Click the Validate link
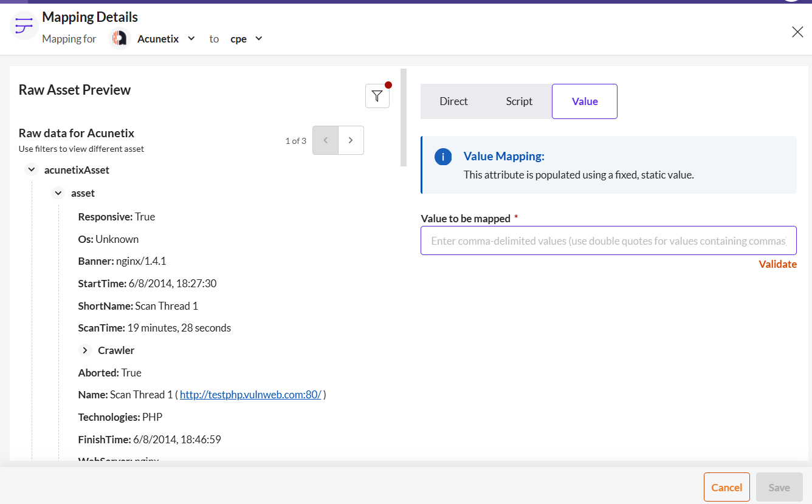The width and height of the screenshot is (812, 504). [777, 264]
